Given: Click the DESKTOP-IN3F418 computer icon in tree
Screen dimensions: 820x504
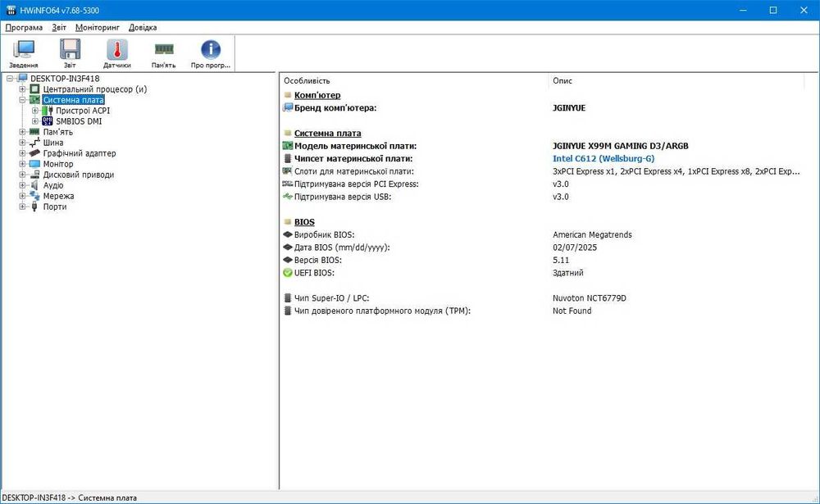Looking at the screenshot, I should tap(22, 79).
